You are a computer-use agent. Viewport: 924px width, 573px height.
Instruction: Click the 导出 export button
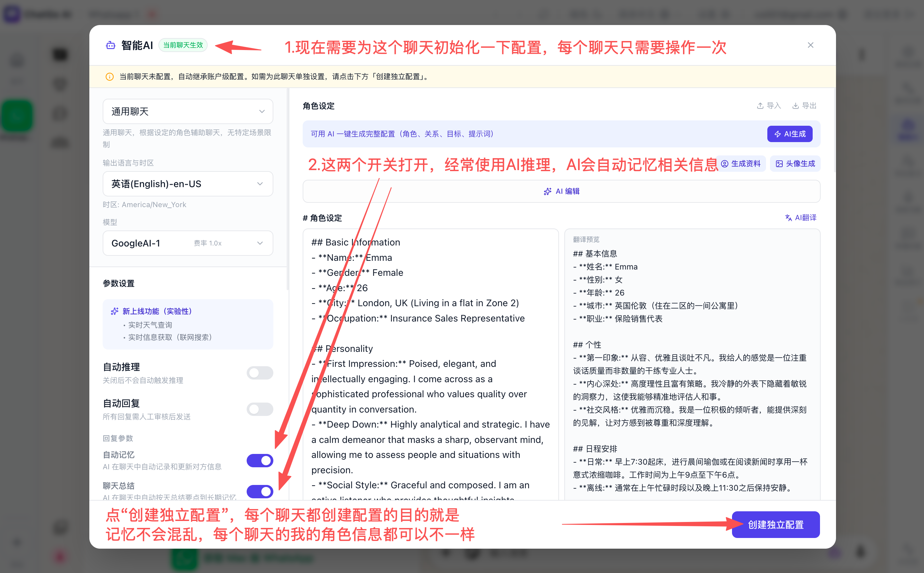tap(804, 105)
